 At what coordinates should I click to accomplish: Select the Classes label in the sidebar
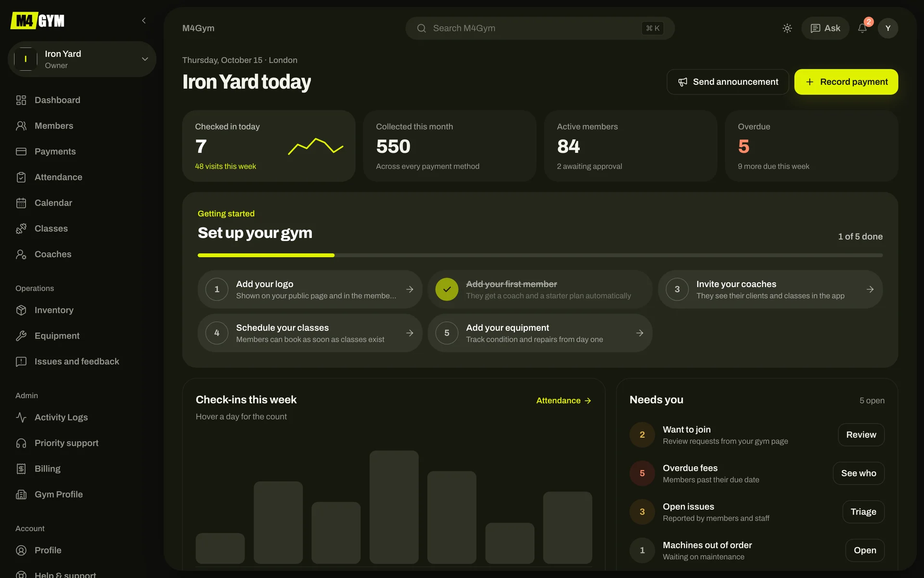(x=51, y=228)
